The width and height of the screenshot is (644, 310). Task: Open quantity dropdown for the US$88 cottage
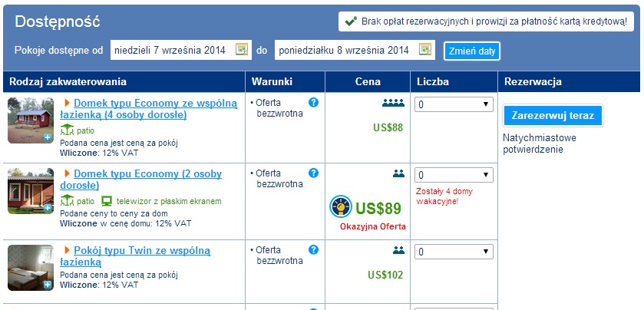pos(454,104)
